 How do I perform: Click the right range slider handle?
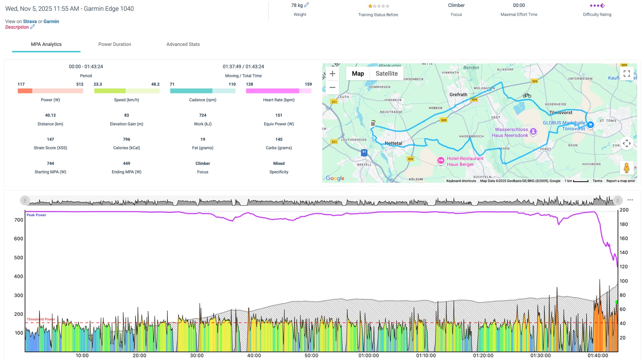(618, 200)
